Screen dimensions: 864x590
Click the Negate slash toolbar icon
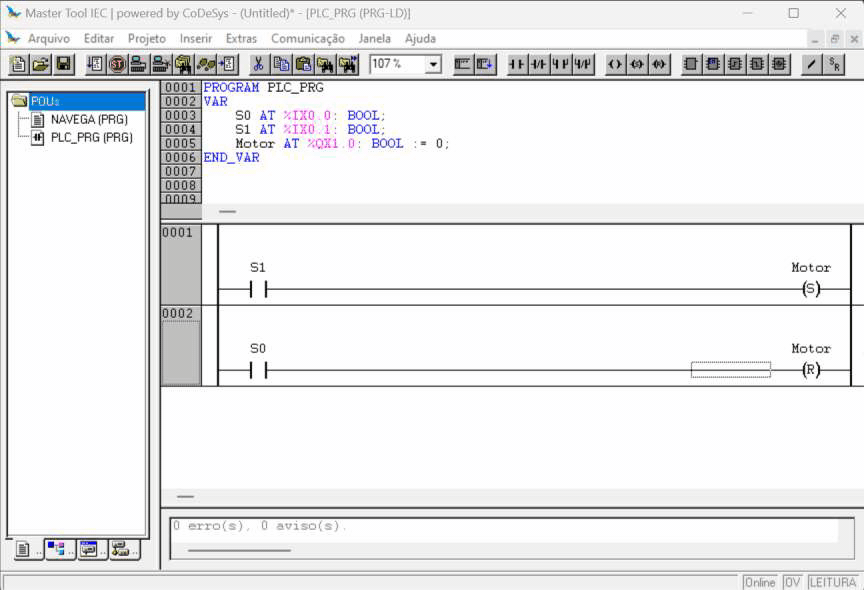click(811, 64)
